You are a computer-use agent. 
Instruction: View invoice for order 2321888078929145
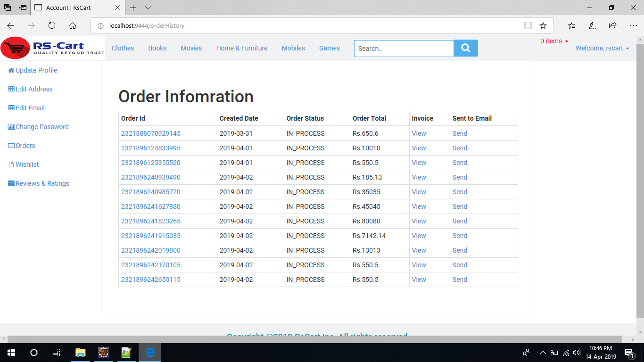[419, 133]
